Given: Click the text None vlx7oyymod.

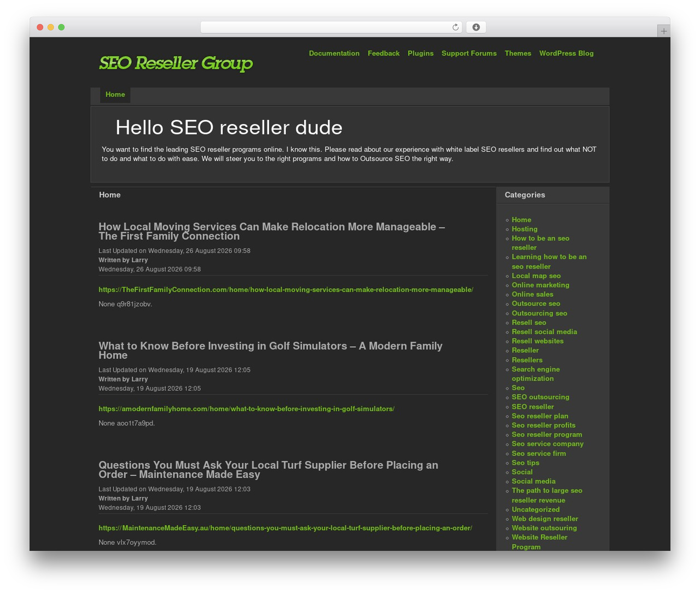Looking at the screenshot, I should pos(127,543).
